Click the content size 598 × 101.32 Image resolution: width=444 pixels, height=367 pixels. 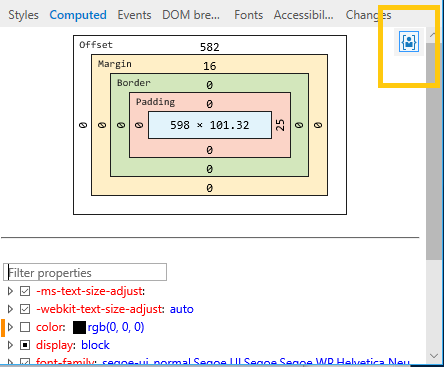(x=210, y=125)
